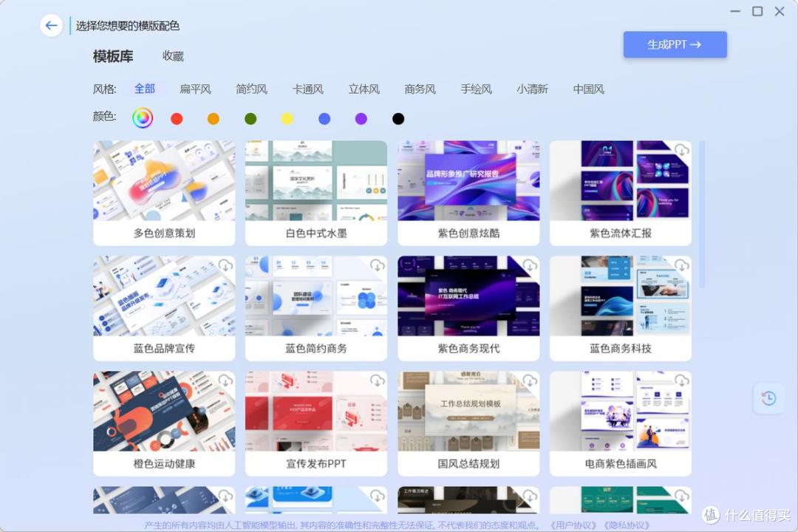Screen dimensions: 798x532
Task: Choose the 紫色创意炫酷 template thumbnail
Action: click(x=468, y=181)
